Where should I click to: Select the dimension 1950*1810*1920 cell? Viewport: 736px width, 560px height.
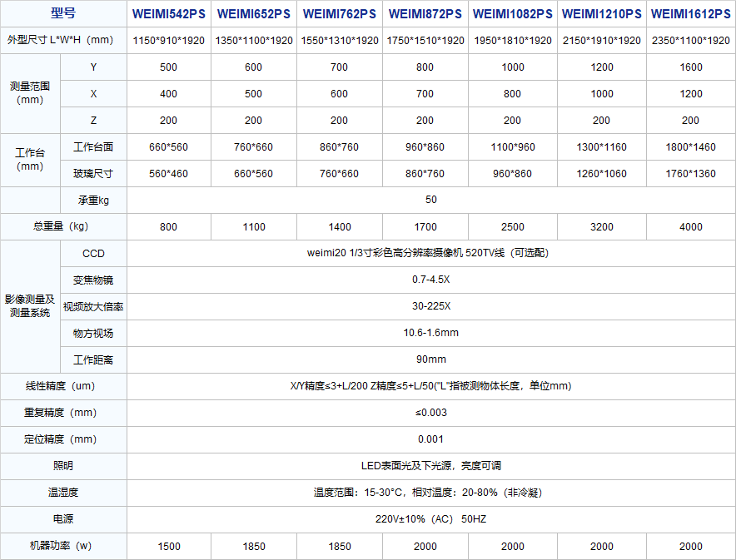click(x=513, y=41)
